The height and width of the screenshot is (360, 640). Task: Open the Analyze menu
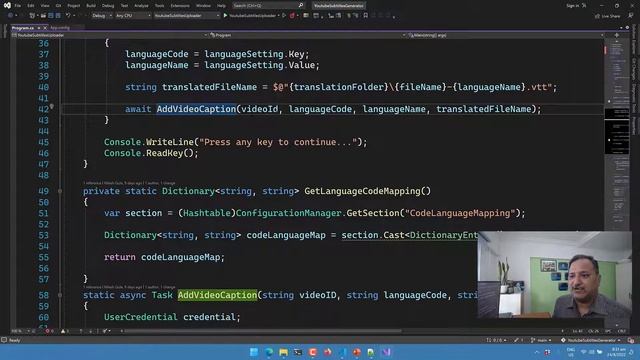pyautogui.click(x=141, y=6)
